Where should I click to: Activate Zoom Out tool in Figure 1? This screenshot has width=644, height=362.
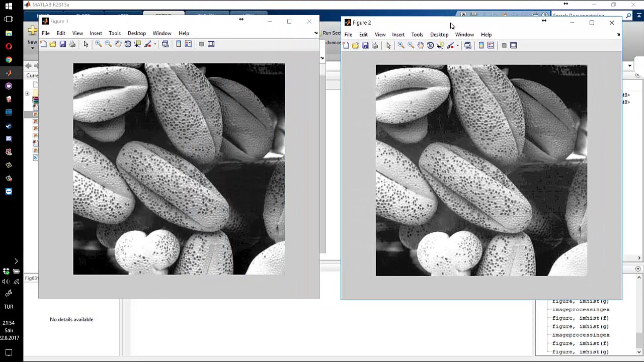click(108, 44)
